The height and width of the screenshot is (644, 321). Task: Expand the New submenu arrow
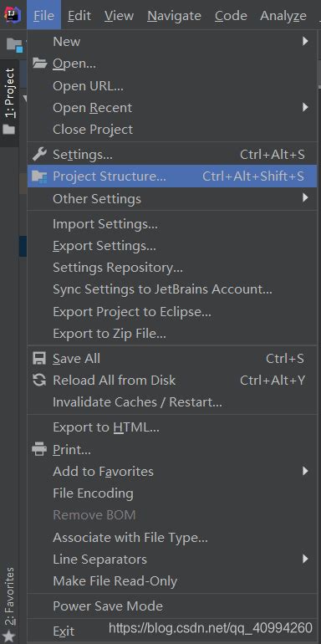pos(305,41)
